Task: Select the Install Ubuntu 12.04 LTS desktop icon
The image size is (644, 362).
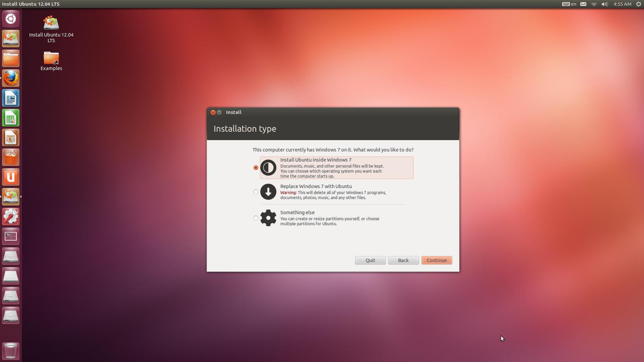Action: 51,29
